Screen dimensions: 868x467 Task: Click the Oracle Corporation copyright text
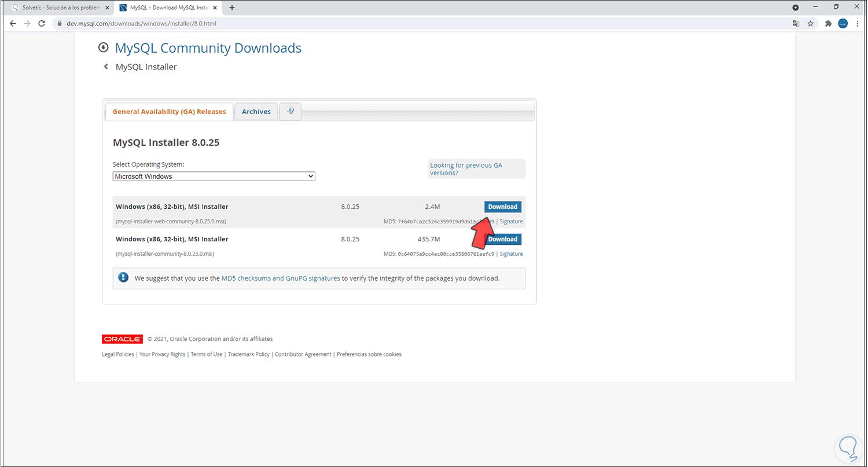click(x=210, y=339)
